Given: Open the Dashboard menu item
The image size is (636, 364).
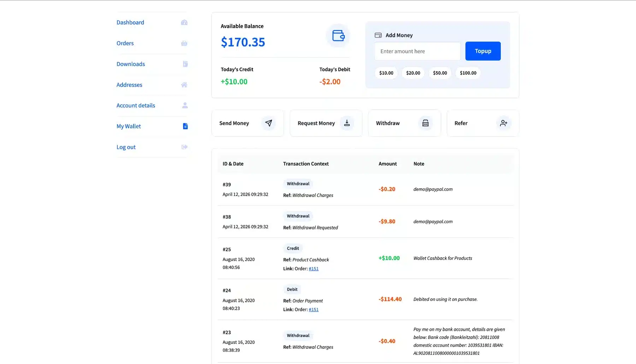Looking at the screenshot, I should click(x=130, y=22).
